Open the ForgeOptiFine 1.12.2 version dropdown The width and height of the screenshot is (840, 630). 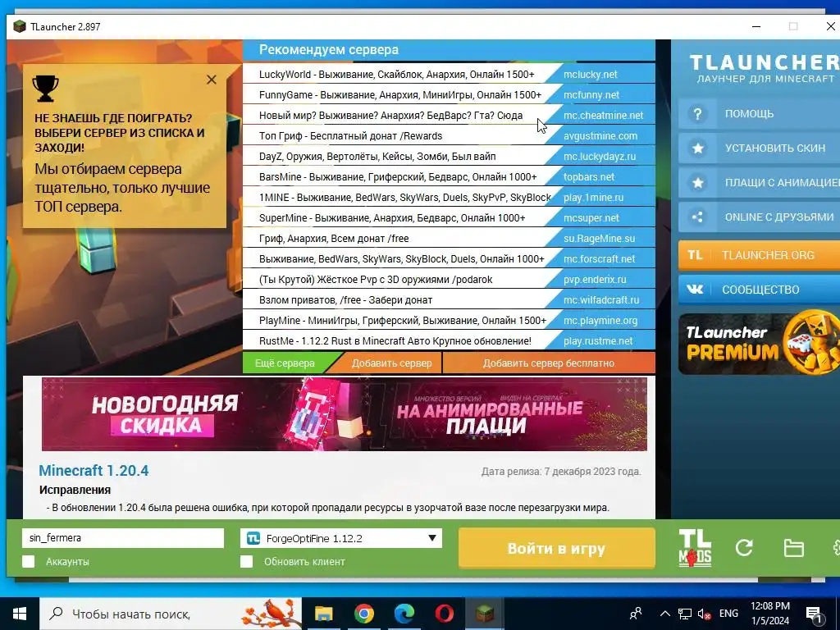pos(341,538)
